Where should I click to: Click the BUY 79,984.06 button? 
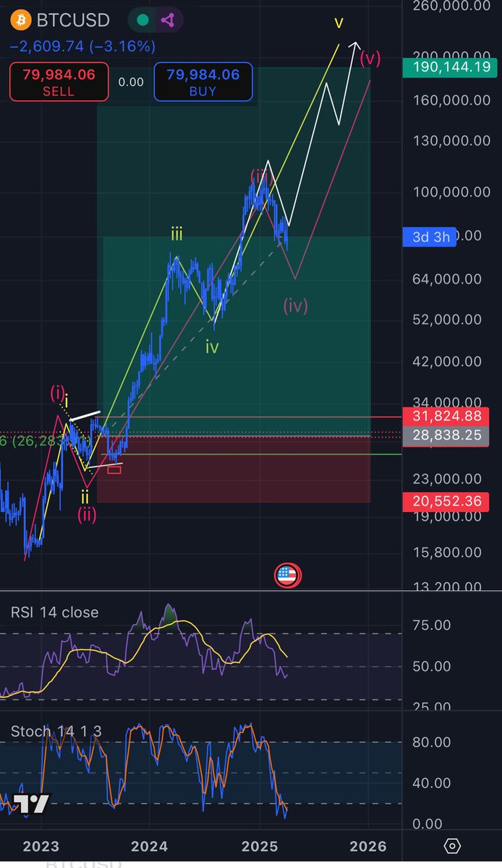pos(203,82)
